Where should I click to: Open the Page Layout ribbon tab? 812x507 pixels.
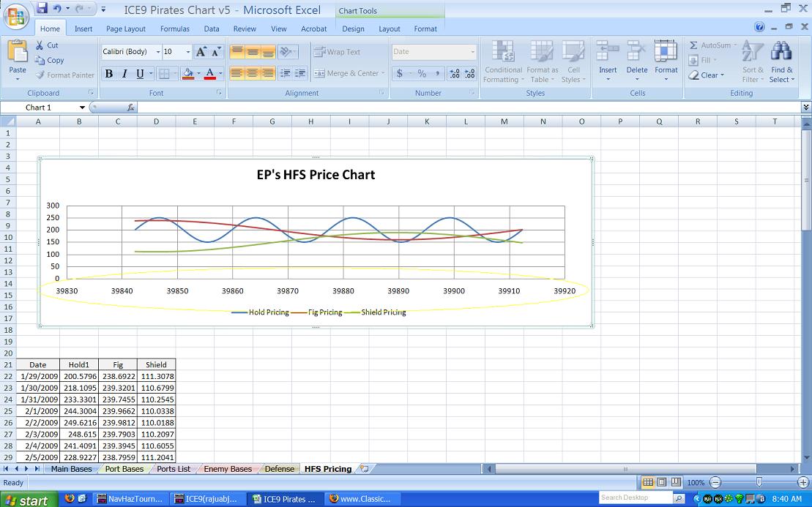click(125, 29)
